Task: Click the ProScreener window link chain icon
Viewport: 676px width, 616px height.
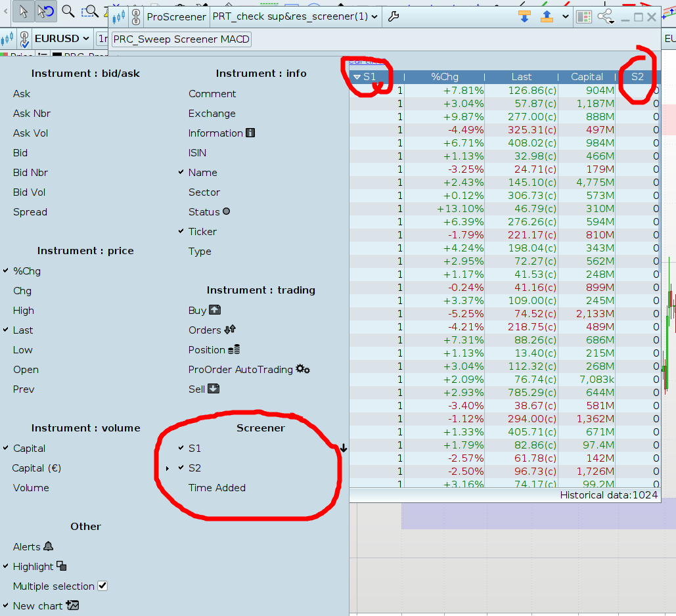Action: click(x=136, y=17)
